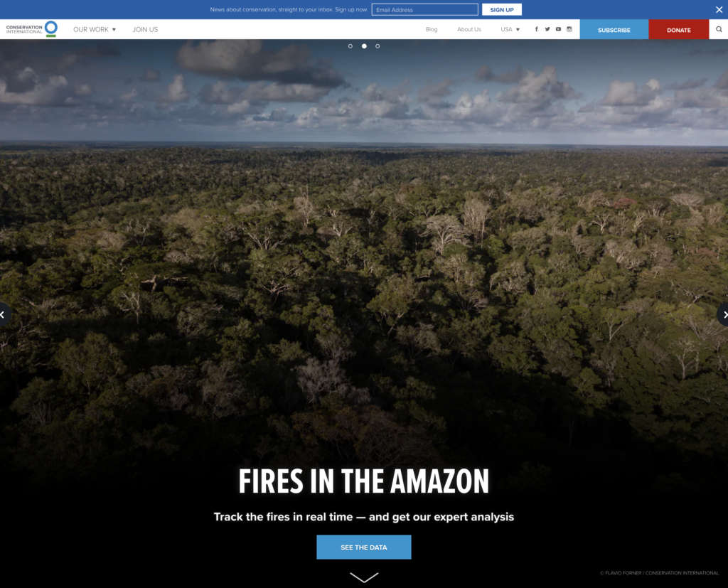The image size is (728, 588).
Task: Select the second carousel dot
Action: click(x=364, y=46)
